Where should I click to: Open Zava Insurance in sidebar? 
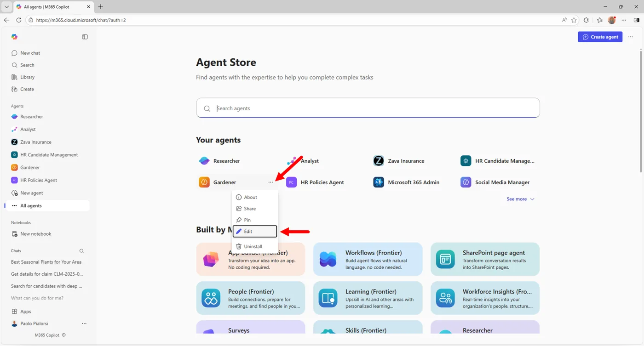click(x=31, y=142)
